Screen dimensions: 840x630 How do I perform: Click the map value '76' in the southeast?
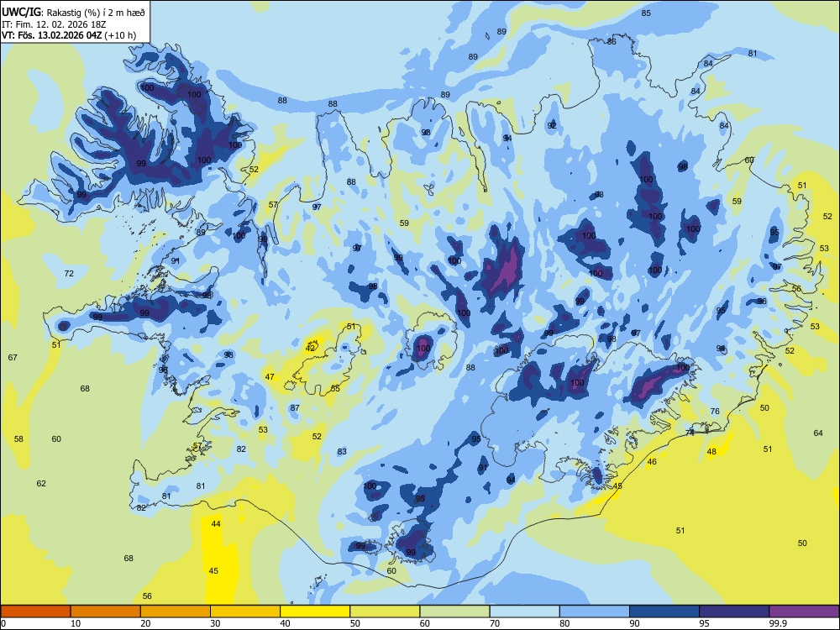pyautogui.click(x=715, y=411)
